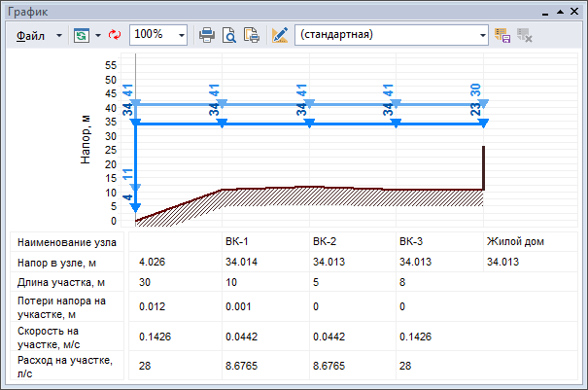The image size is (588, 390).
Task: Open the Файл menu
Action: [31, 34]
